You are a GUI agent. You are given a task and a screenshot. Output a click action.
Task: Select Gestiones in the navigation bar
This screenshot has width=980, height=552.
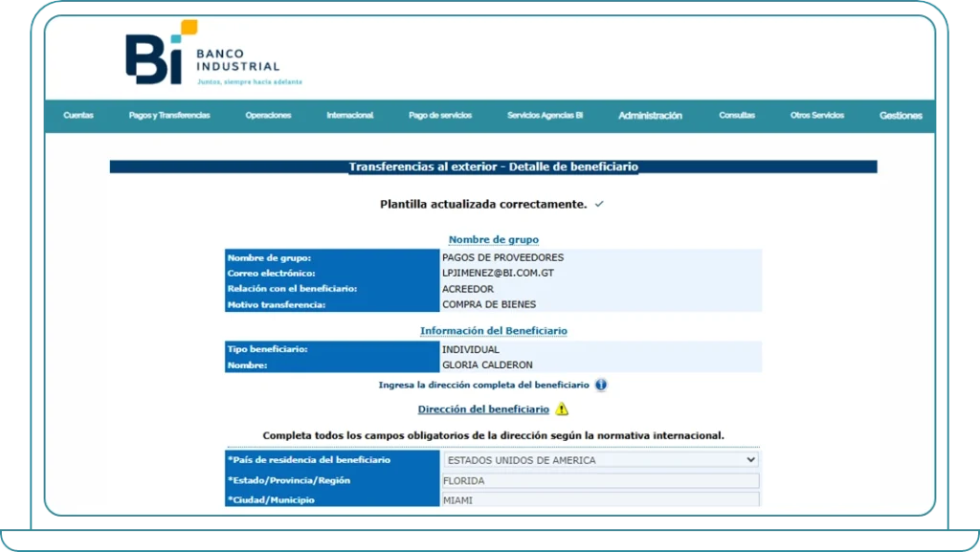click(900, 115)
